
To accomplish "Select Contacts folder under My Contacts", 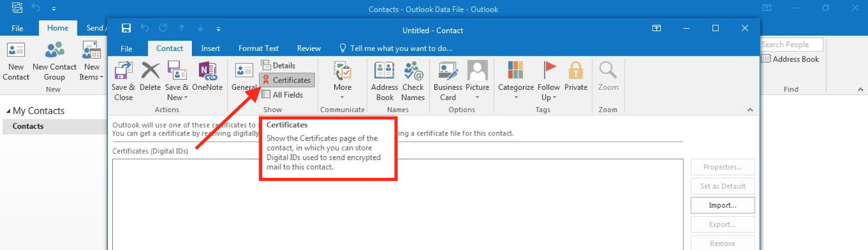I will pyautogui.click(x=28, y=126).
